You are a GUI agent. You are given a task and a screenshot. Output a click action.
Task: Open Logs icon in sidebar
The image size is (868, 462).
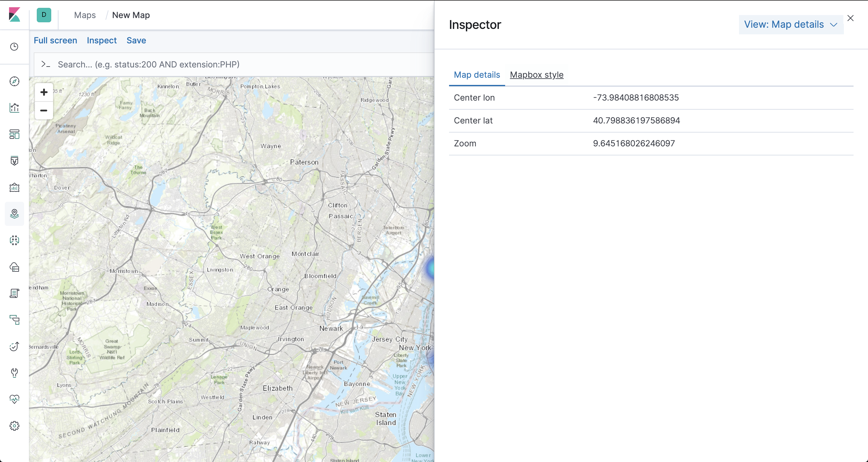click(14, 293)
